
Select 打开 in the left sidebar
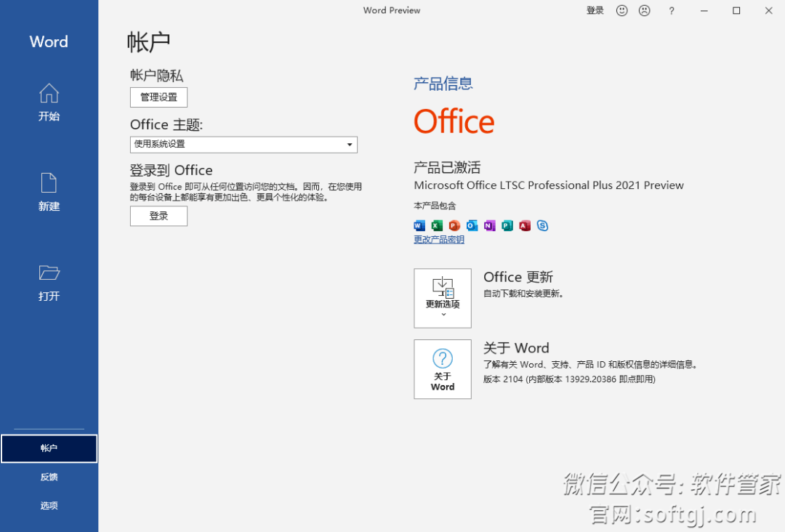point(49,283)
